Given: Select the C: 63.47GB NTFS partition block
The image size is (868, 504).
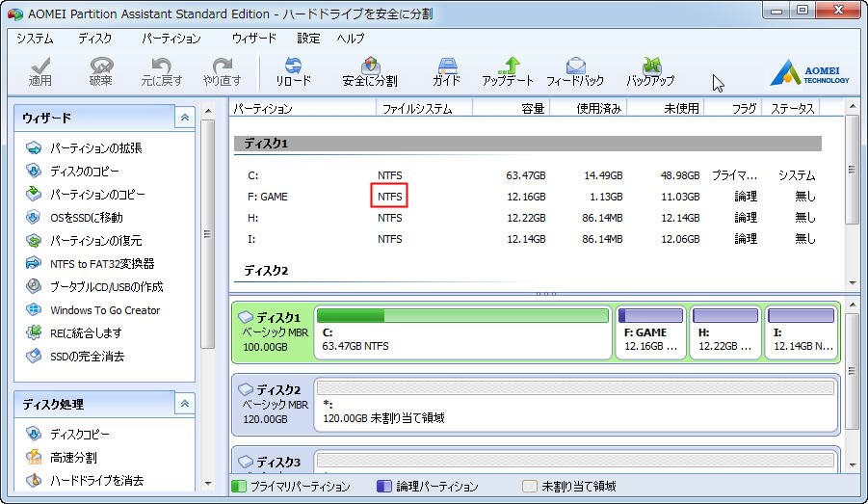Looking at the screenshot, I should coord(462,332).
